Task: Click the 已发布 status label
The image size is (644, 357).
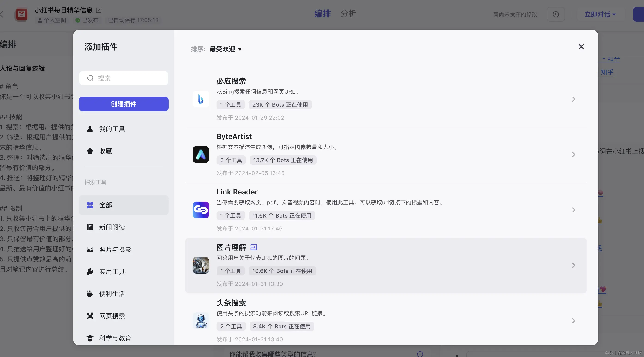Action: pos(87,20)
